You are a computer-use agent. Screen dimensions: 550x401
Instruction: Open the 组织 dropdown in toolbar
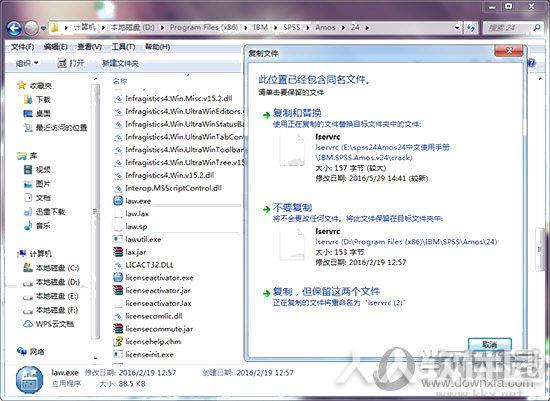(x=27, y=64)
